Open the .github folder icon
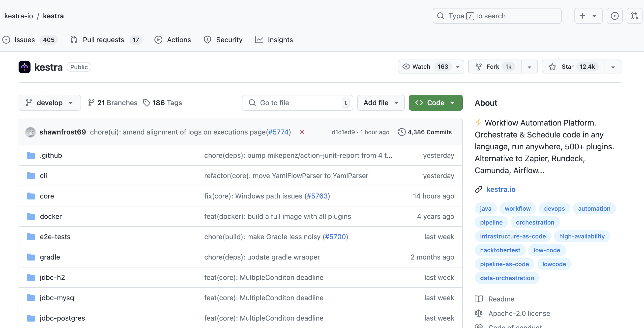 point(31,155)
